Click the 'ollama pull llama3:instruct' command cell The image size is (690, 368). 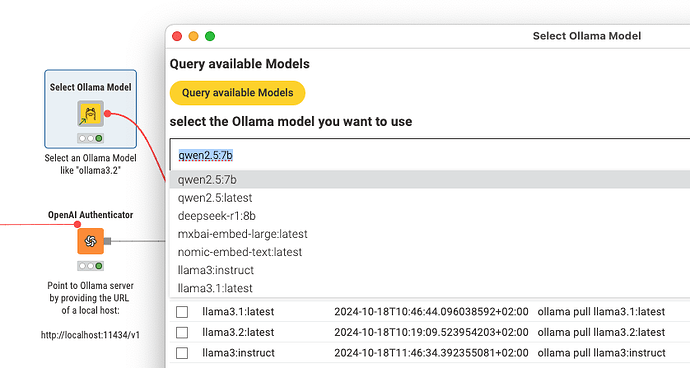602,353
